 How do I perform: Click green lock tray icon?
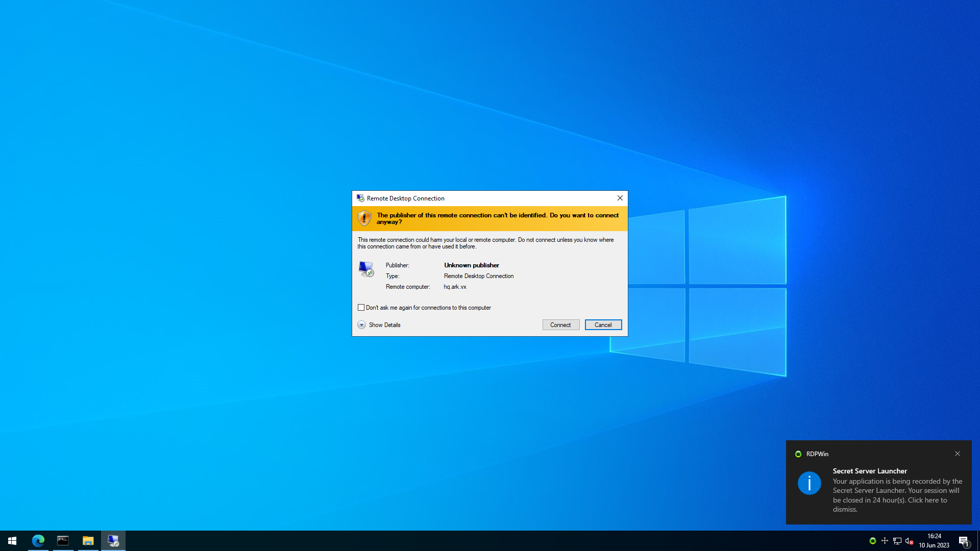pos(872,541)
